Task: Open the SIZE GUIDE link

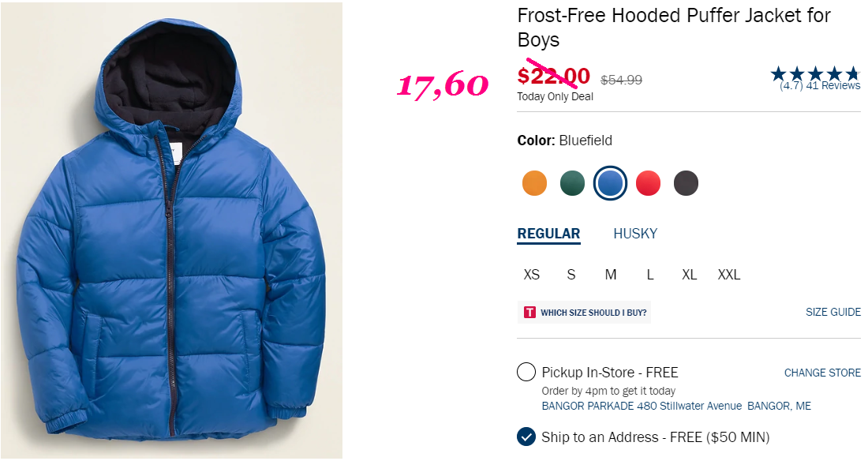Action: coord(833,312)
